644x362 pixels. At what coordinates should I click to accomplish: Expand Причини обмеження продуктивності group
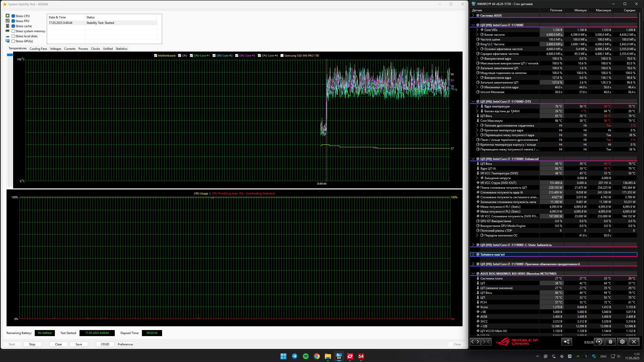click(x=473, y=264)
